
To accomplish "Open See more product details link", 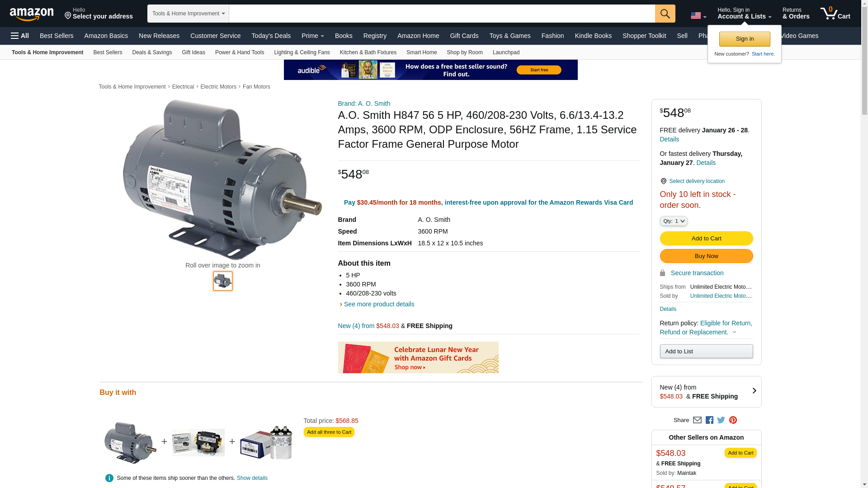I will coord(379,304).
